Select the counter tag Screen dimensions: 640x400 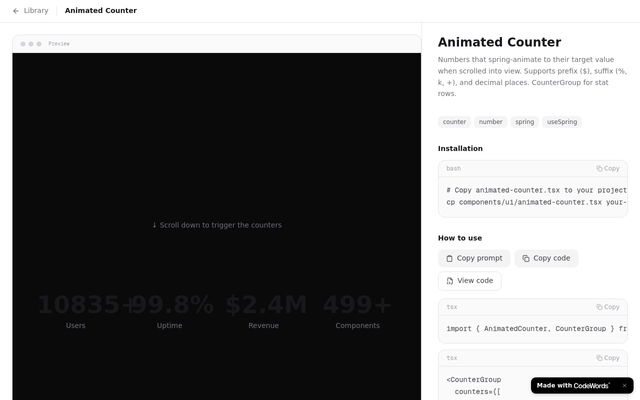[454, 122]
